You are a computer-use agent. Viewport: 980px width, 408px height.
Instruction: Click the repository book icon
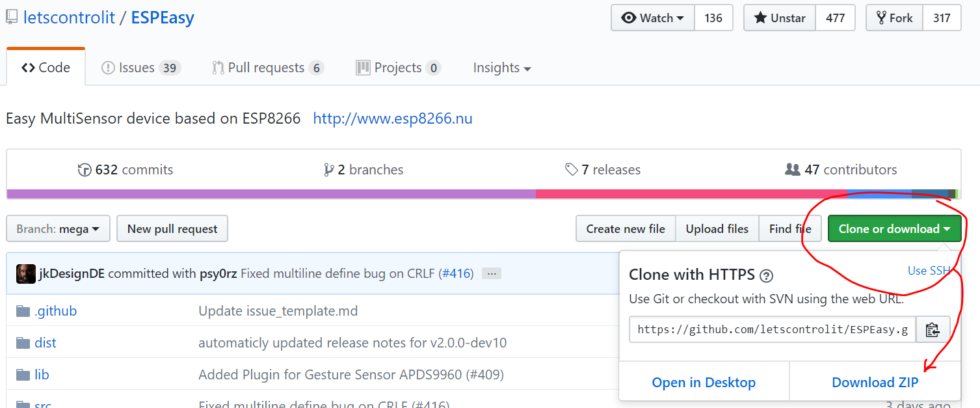[12, 18]
